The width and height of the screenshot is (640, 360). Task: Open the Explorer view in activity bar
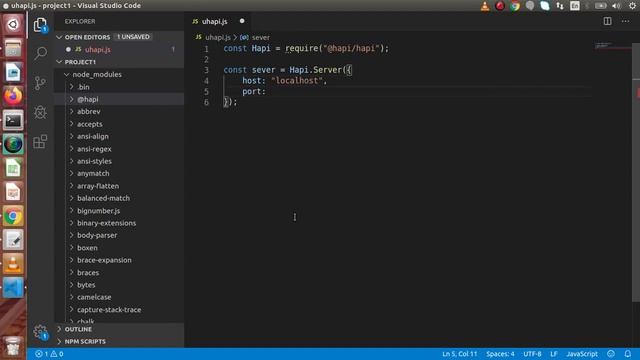pos(40,25)
